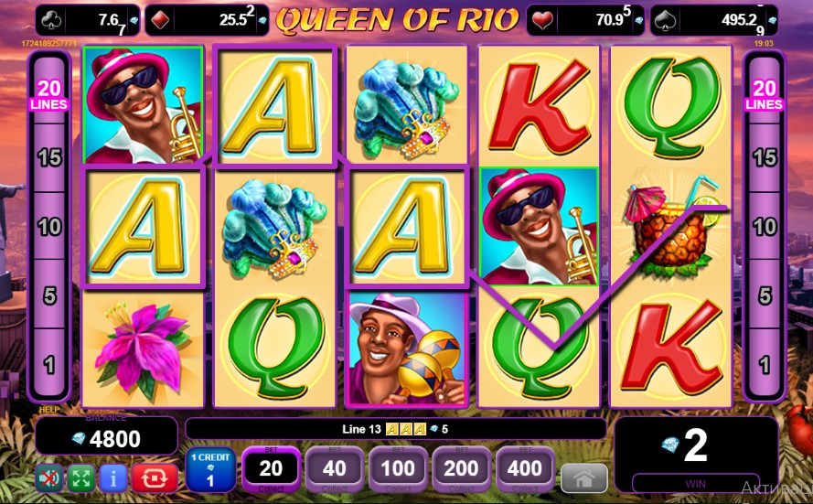
Task: Click the clubs jackpot icon
Action: pos(51,21)
